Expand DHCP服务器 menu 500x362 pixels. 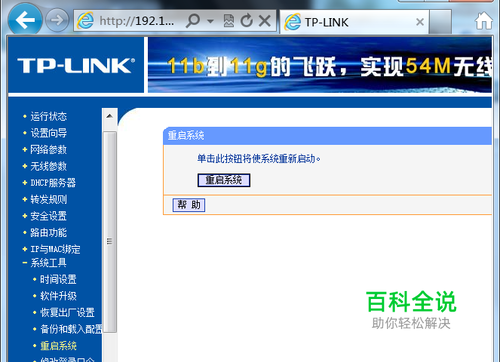pos(53,183)
